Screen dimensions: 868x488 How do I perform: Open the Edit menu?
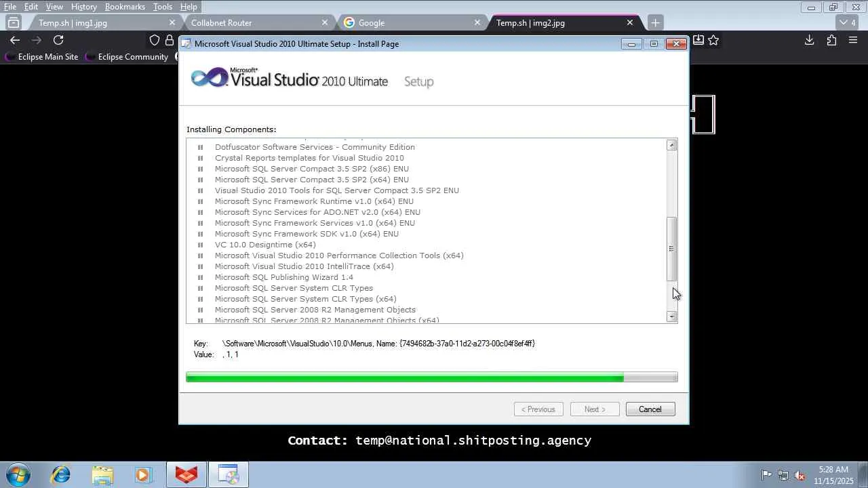point(31,7)
